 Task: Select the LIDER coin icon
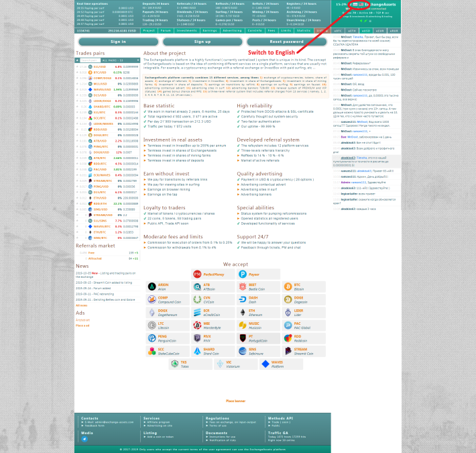click(288, 312)
